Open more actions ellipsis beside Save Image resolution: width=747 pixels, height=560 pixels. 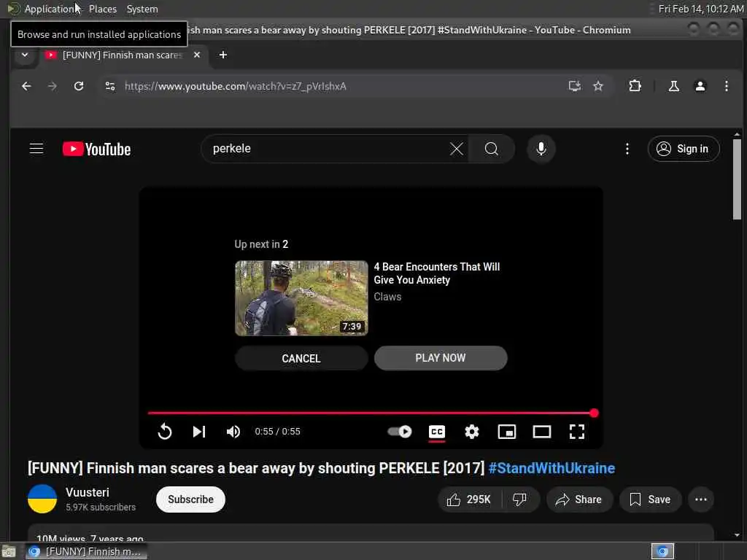(701, 499)
